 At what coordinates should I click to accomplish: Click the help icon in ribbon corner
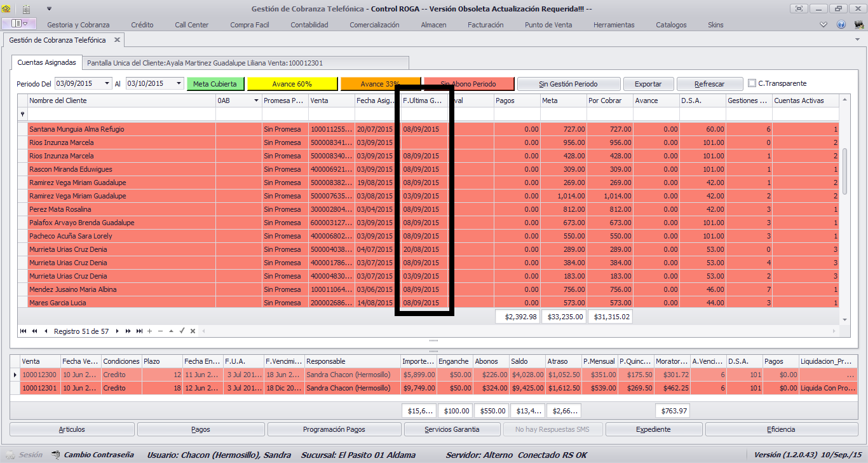pyautogui.click(x=841, y=24)
